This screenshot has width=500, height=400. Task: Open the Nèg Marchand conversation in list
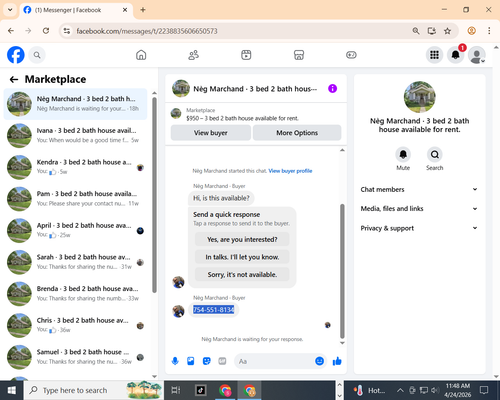pyautogui.click(x=75, y=104)
